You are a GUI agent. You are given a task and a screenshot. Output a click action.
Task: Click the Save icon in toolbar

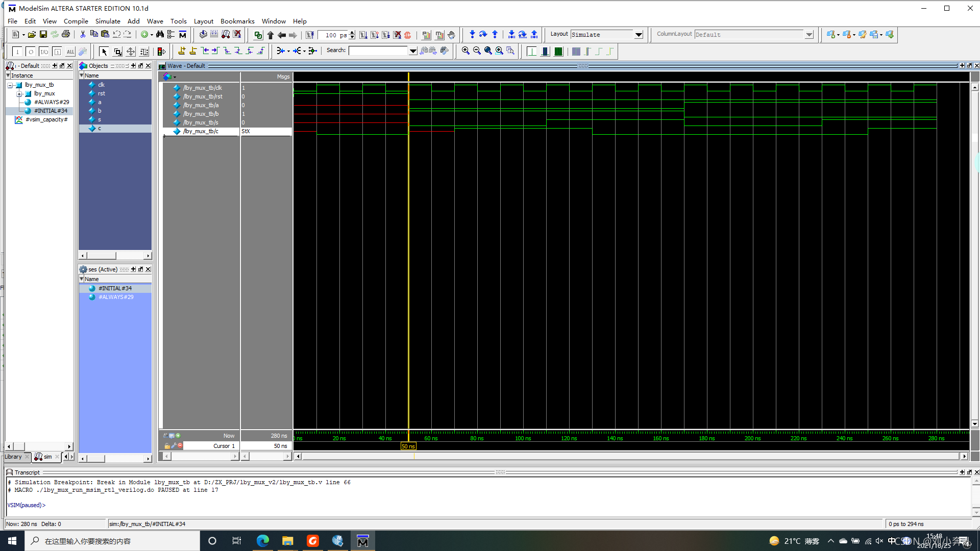(x=43, y=35)
